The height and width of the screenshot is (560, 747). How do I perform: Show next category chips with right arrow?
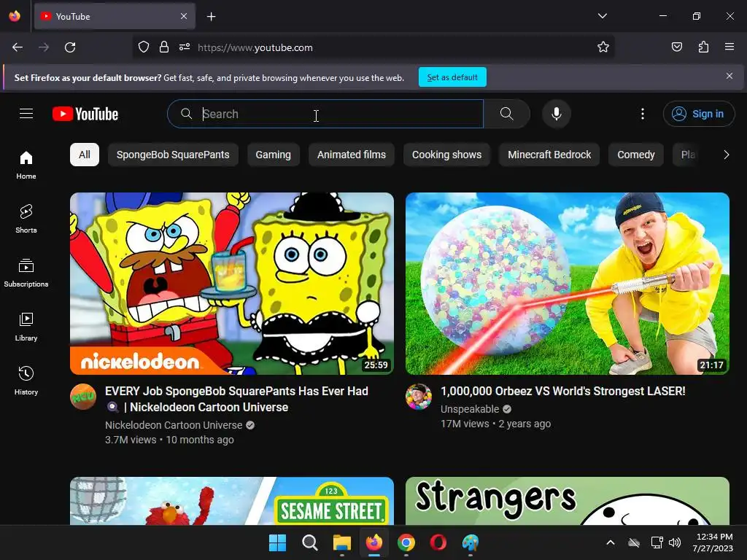[726, 155]
